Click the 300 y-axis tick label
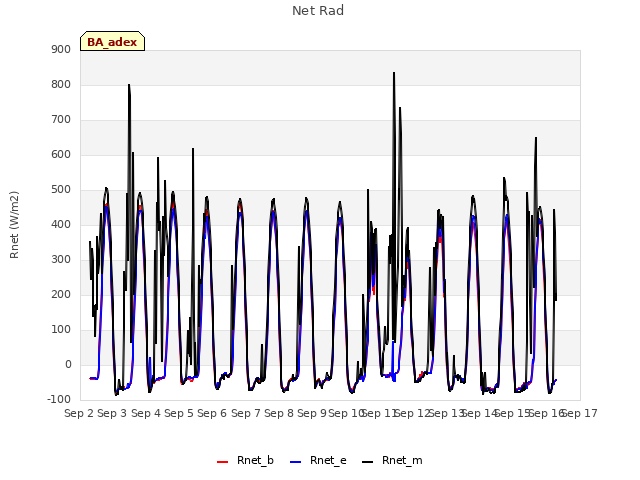Viewport: 640px width, 480px height. (x=61, y=260)
